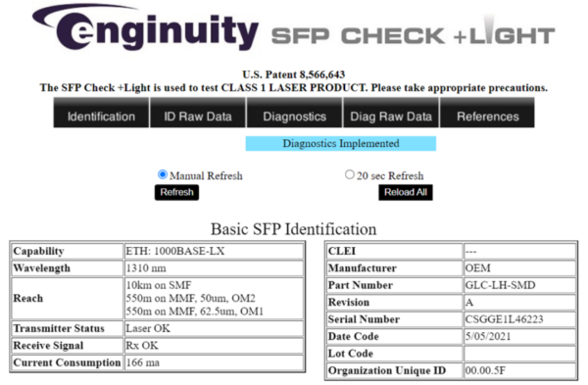The image size is (588, 385).
Task: Select the serial number CSGGE1L46223
Action: (x=504, y=319)
